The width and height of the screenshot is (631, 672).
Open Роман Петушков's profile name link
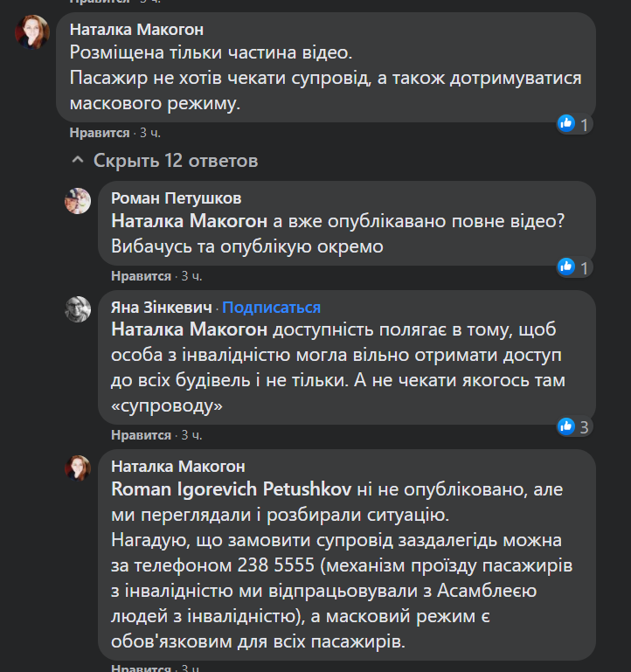point(177,198)
